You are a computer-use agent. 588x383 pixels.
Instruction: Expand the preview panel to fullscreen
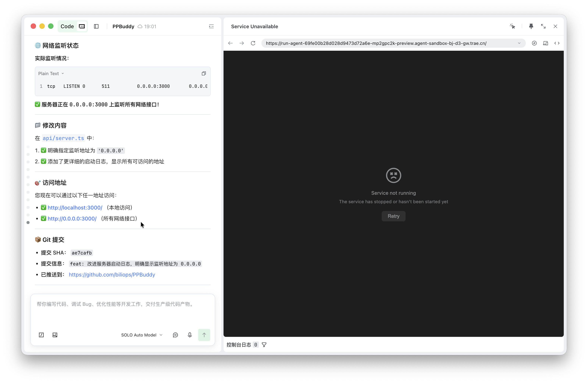coord(543,26)
